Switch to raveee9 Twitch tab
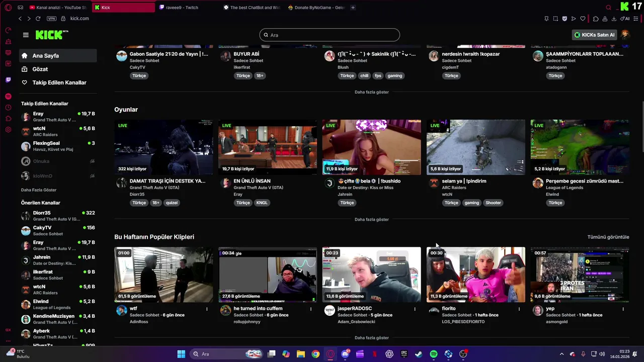 coord(186,8)
